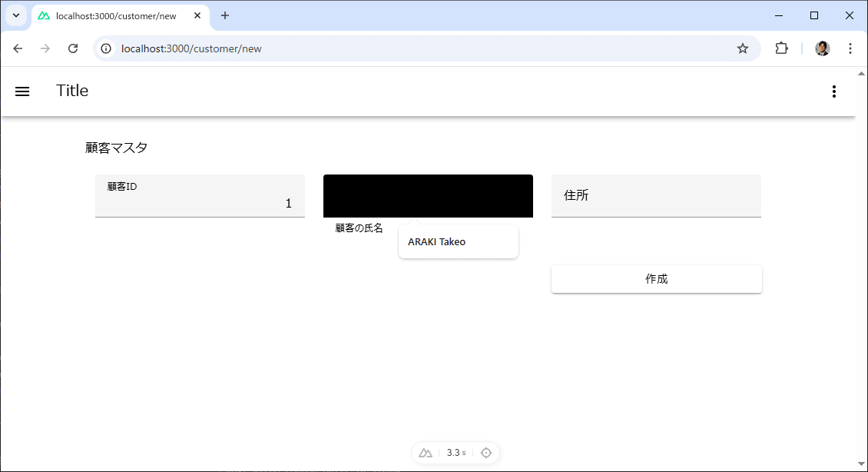Toggle the Nuxt component inspector crosshair
The height and width of the screenshot is (472, 868).
tap(486, 453)
